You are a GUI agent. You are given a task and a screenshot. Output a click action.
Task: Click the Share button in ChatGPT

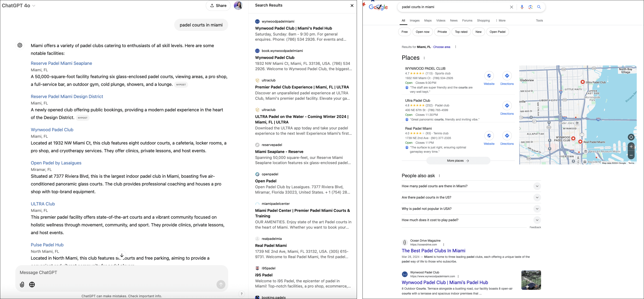[x=218, y=6]
